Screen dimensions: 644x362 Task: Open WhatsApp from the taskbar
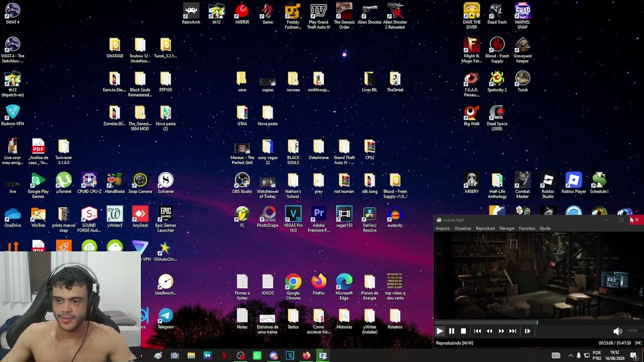coord(257,356)
